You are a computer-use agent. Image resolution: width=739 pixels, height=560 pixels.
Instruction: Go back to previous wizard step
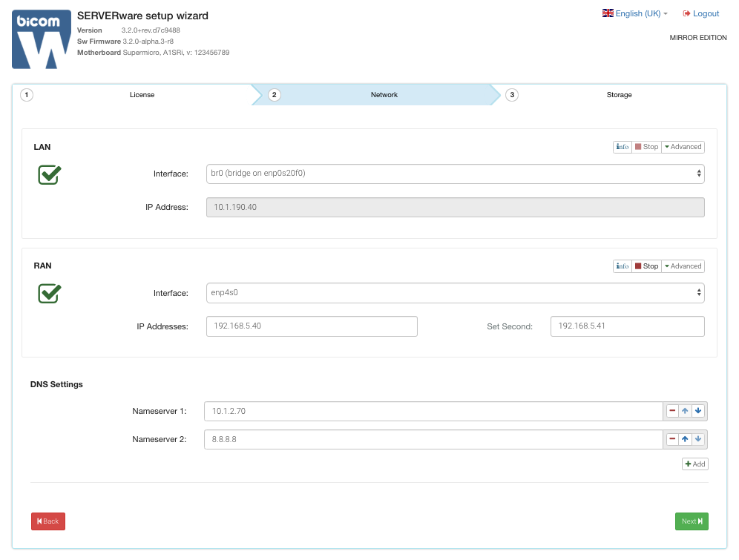(48, 521)
